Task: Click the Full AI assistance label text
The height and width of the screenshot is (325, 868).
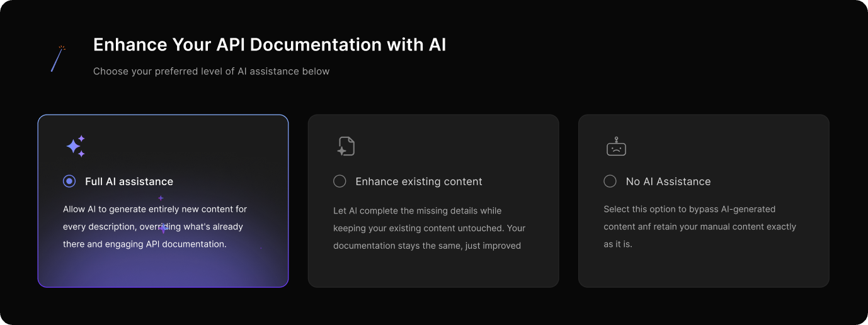Action: 129,181
